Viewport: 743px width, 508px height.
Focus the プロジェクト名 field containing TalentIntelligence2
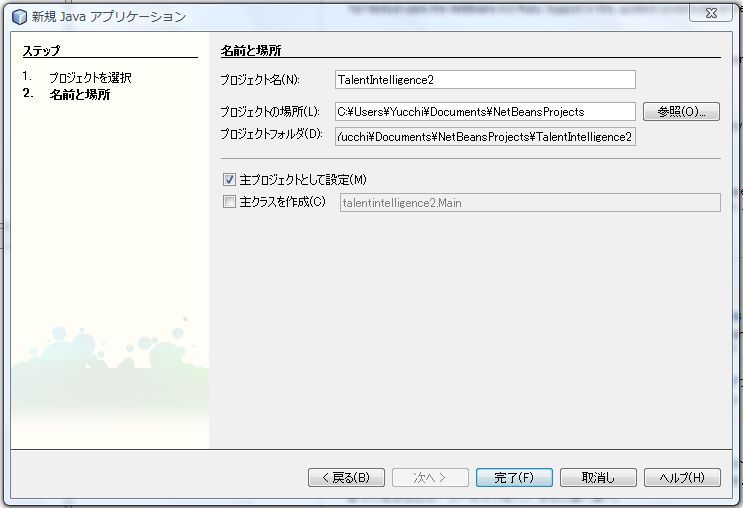tap(485, 80)
